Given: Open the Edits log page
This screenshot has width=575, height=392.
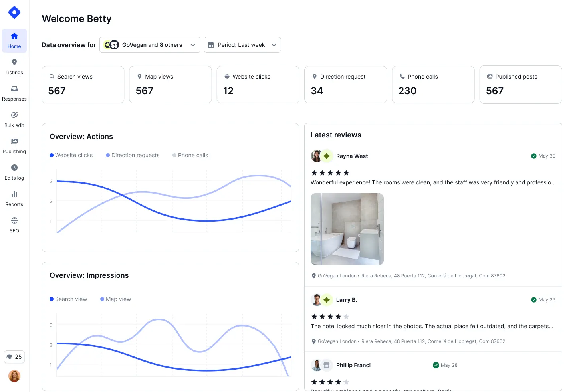Looking at the screenshot, I should tap(14, 172).
